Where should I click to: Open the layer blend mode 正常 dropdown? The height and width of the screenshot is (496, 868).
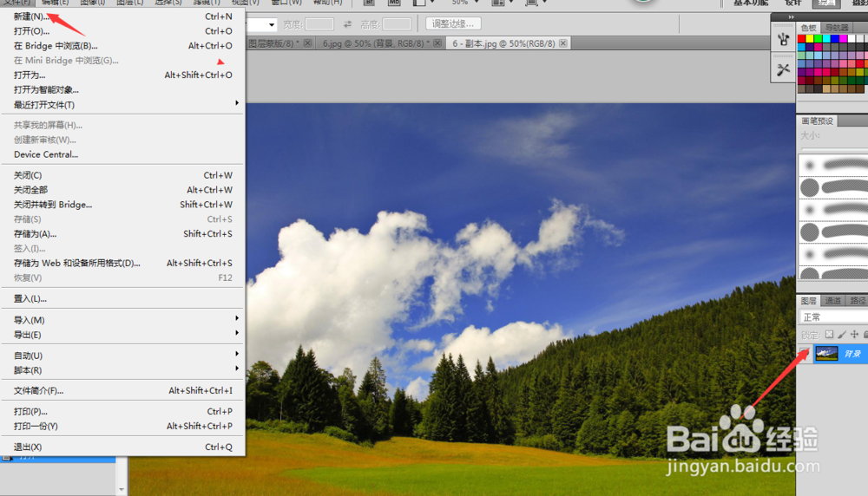click(833, 317)
